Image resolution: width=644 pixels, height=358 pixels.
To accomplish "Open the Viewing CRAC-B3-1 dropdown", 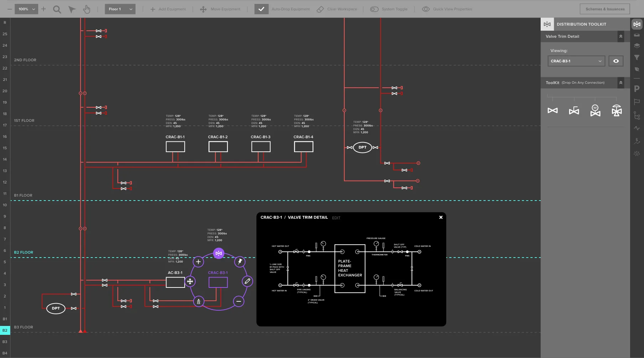I will (x=576, y=61).
